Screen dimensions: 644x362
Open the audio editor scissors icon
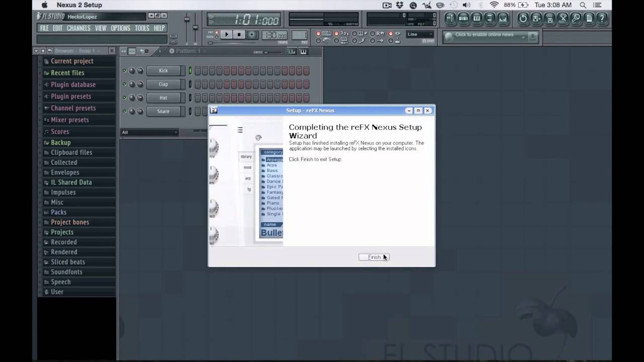click(563, 19)
